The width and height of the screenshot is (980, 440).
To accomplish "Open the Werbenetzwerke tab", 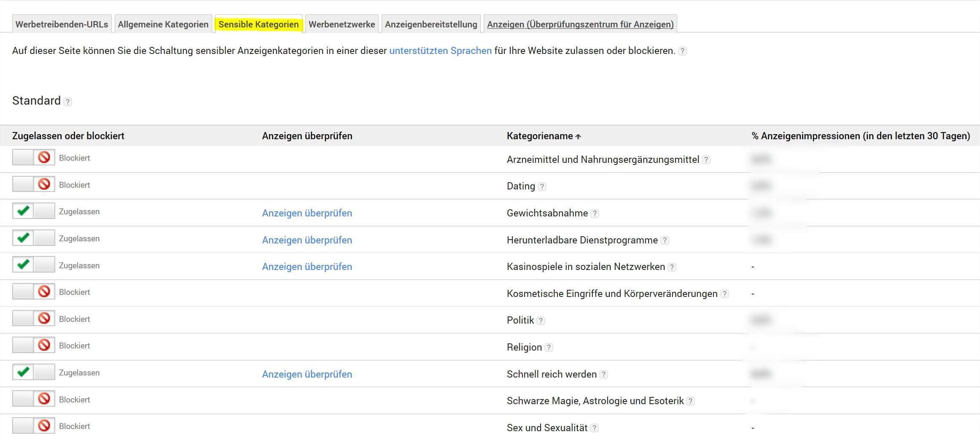I will click(x=342, y=24).
